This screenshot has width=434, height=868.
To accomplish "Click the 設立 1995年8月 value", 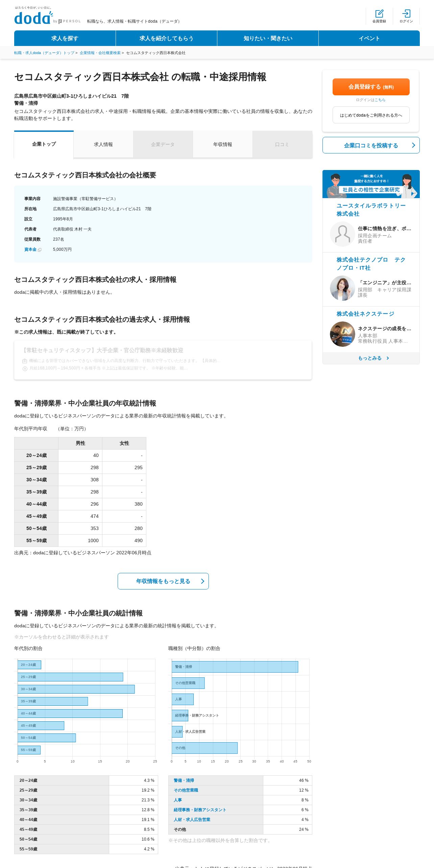I will [63, 219].
